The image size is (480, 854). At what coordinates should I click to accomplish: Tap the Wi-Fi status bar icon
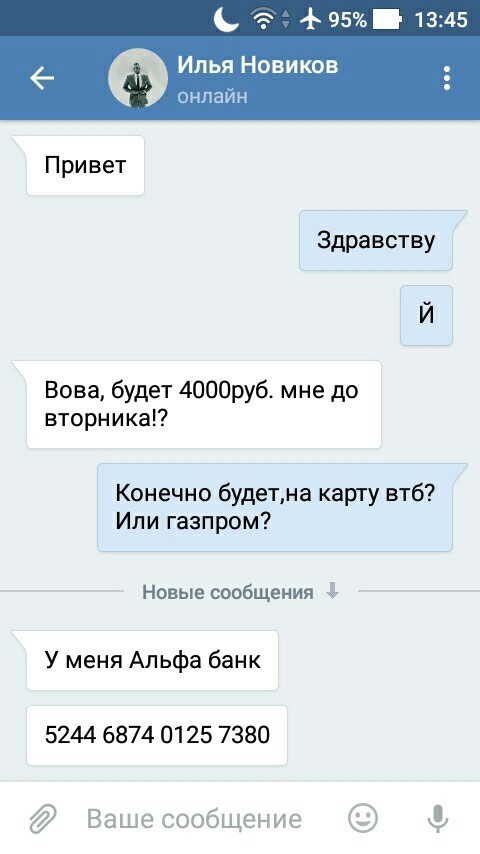(x=264, y=20)
